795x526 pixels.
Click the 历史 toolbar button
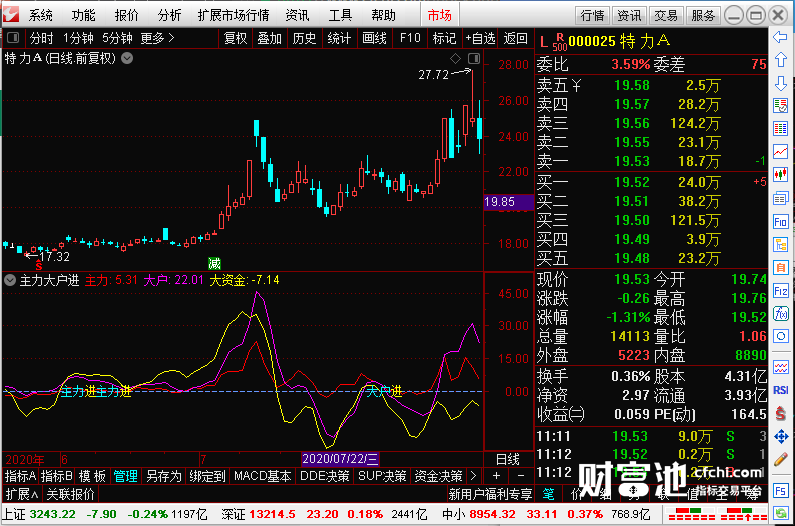[x=304, y=38]
